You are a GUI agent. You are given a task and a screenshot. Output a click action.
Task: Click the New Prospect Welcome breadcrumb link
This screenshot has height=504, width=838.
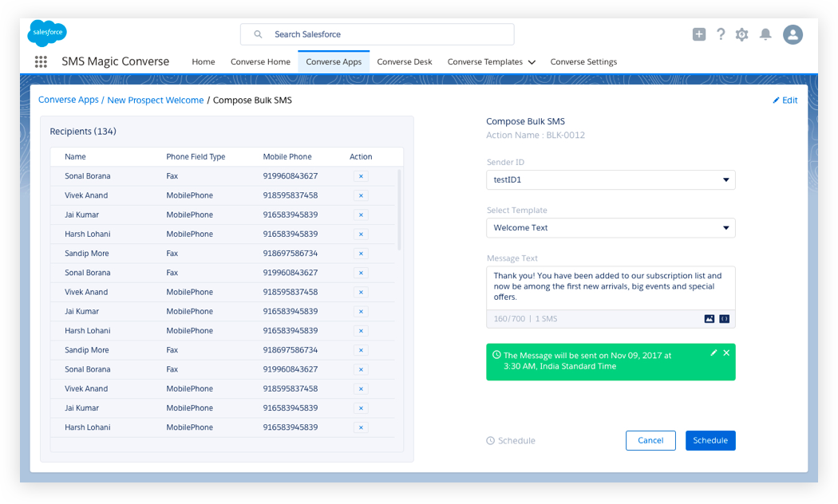[x=156, y=100]
